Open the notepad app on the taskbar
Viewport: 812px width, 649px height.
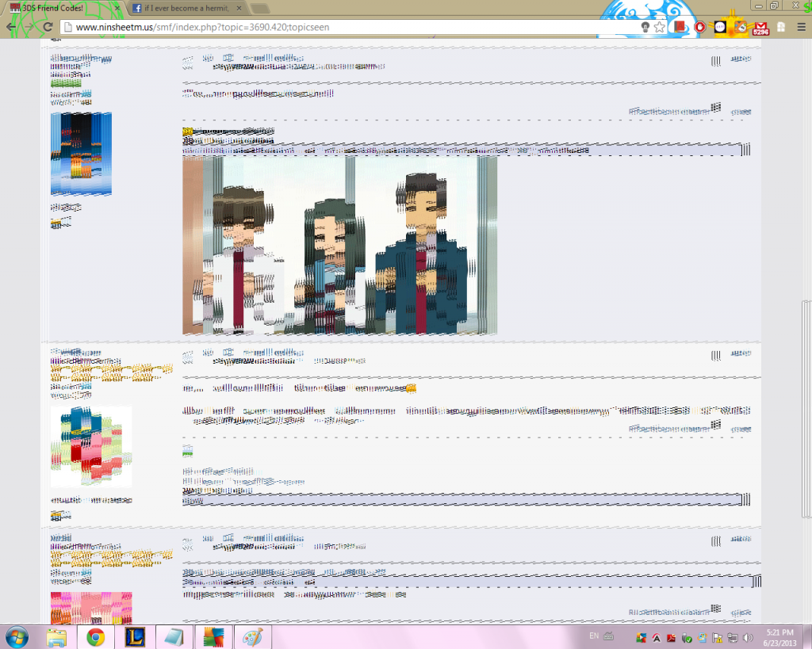pos(174,637)
